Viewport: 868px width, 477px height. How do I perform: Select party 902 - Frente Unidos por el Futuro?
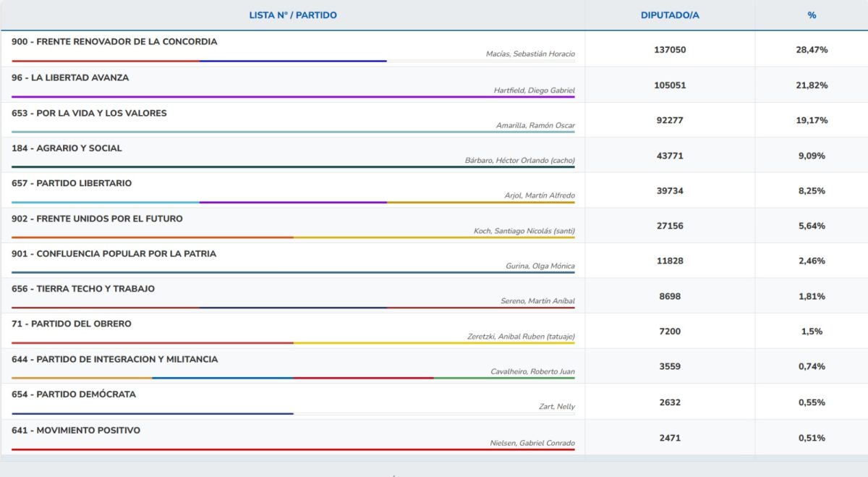pos(97,219)
